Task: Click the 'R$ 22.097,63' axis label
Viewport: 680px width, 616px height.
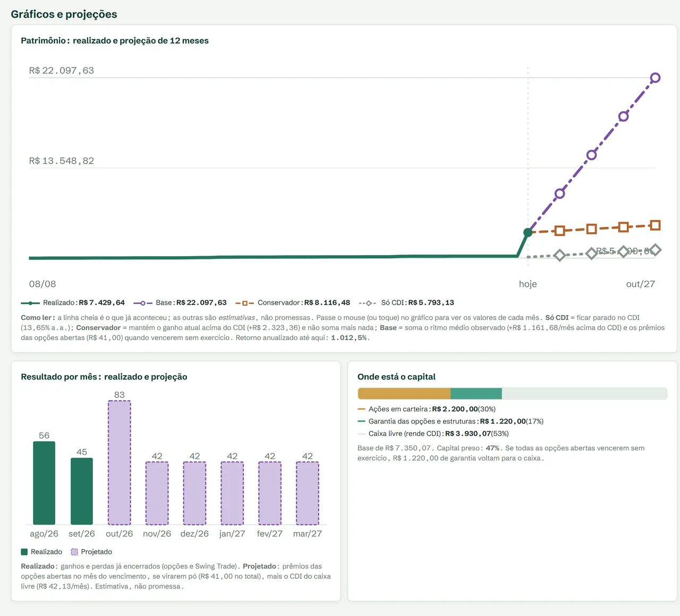Action: click(62, 71)
